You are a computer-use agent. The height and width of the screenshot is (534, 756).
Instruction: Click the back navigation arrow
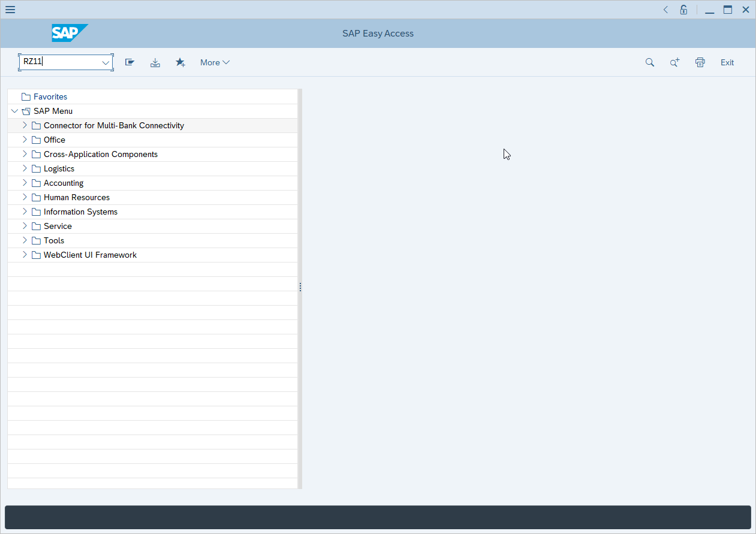pyautogui.click(x=665, y=10)
